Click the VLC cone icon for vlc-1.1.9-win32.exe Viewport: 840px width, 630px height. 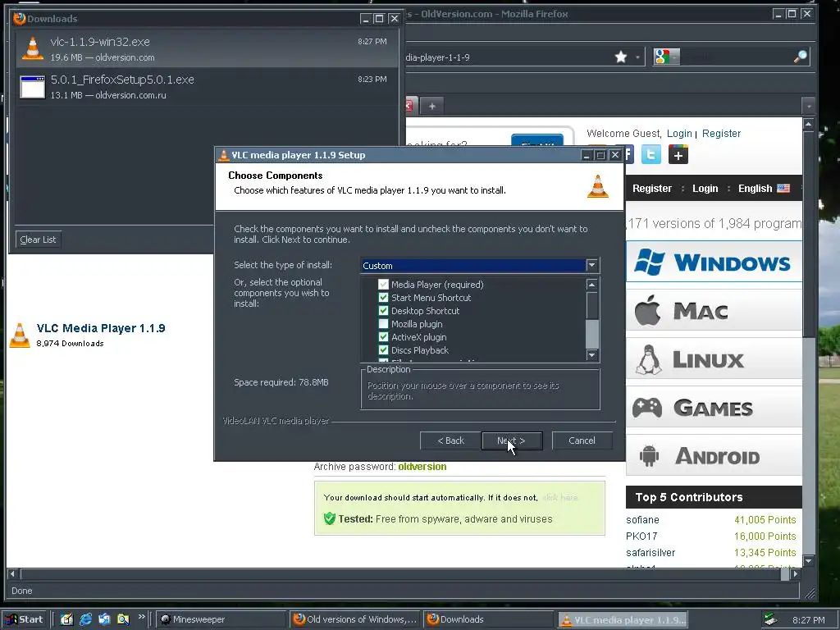point(33,48)
